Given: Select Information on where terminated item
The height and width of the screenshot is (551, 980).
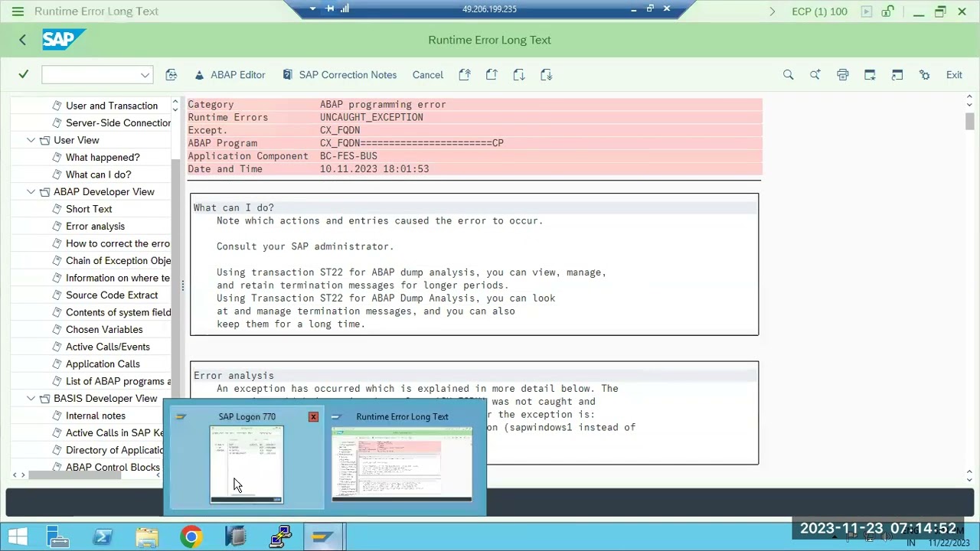Looking at the screenshot, I should pyautogui.click(x=118, y=278).
